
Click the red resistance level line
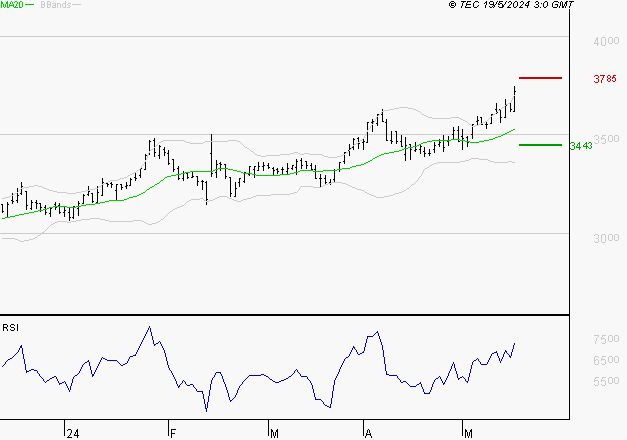[540, 78]
